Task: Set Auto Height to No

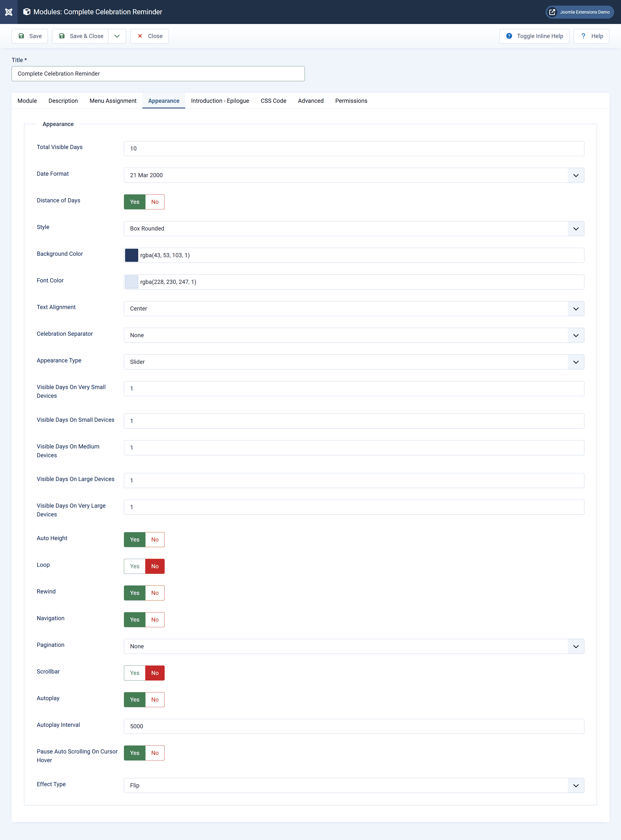Action: [x=155, y=539]
